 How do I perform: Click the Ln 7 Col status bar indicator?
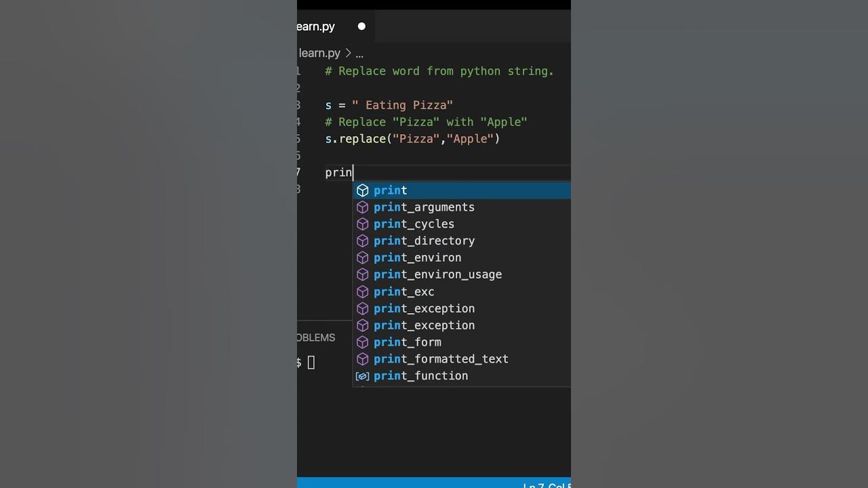[546, 484]
